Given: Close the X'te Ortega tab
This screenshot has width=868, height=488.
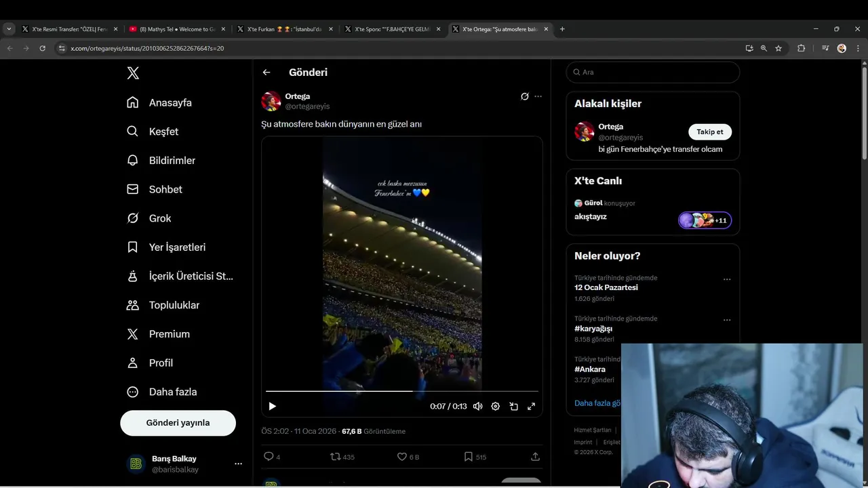Looking at the screenshot, I should click(547, 29).
